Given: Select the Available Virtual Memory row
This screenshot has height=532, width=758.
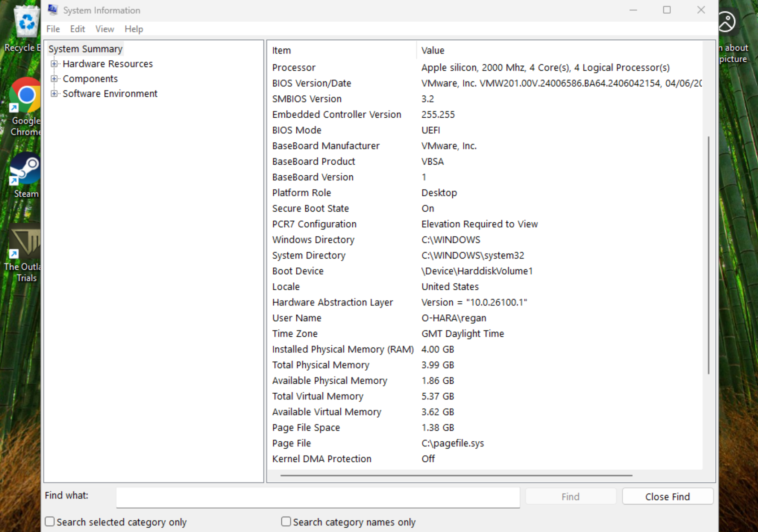Looking at the screenshot, I should click(x=485, y=411).
